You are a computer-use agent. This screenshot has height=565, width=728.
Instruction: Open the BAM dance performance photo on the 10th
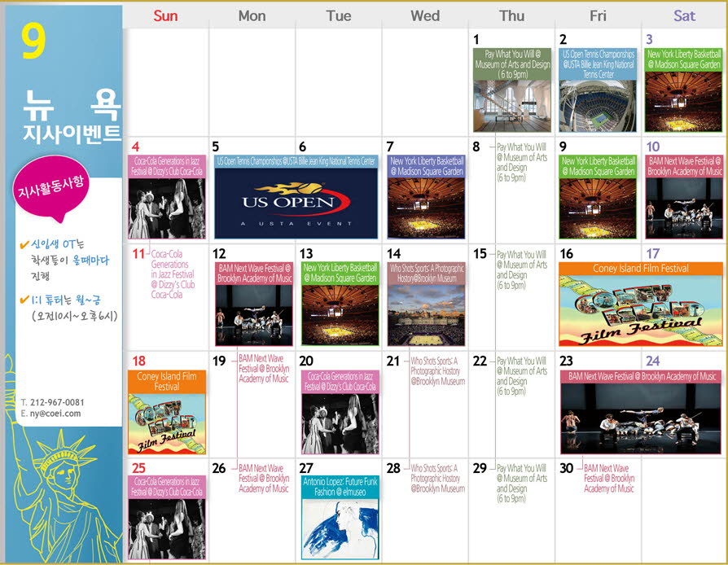pyautogui.click(x=684, y=208)
